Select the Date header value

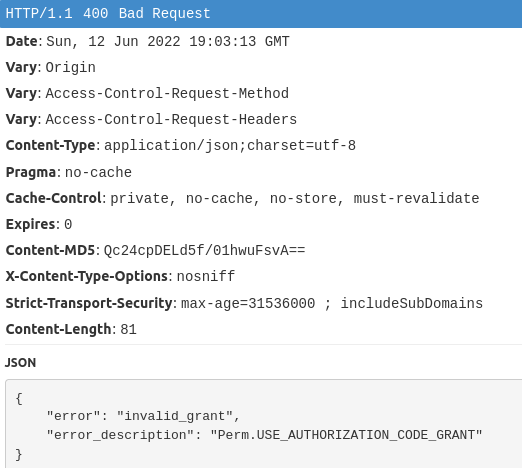coord(168,42)
